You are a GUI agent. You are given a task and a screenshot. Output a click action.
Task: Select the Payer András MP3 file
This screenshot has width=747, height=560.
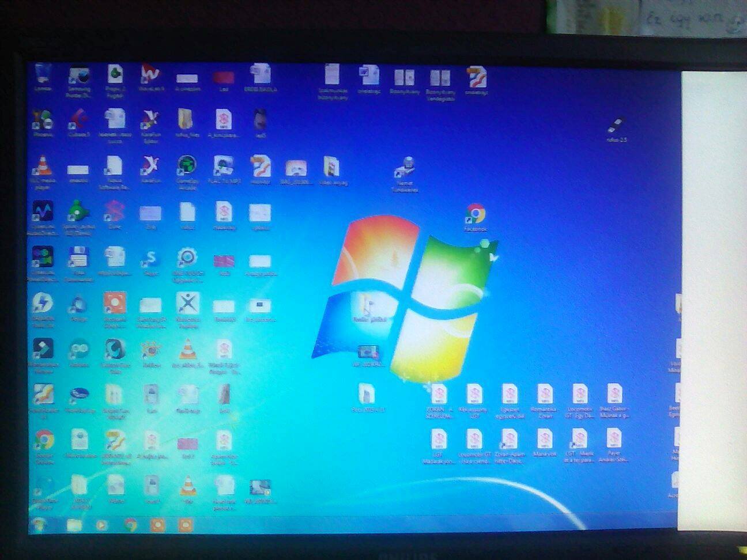(614, 445)
